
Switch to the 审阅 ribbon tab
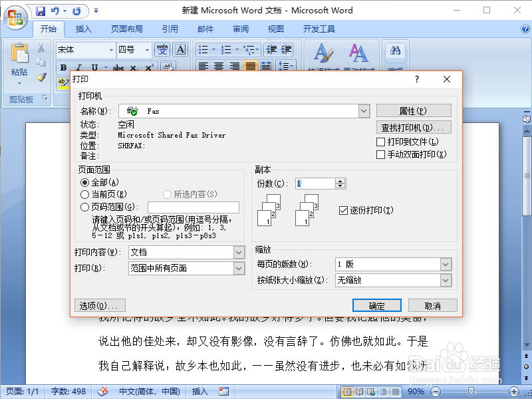[240, 29]
